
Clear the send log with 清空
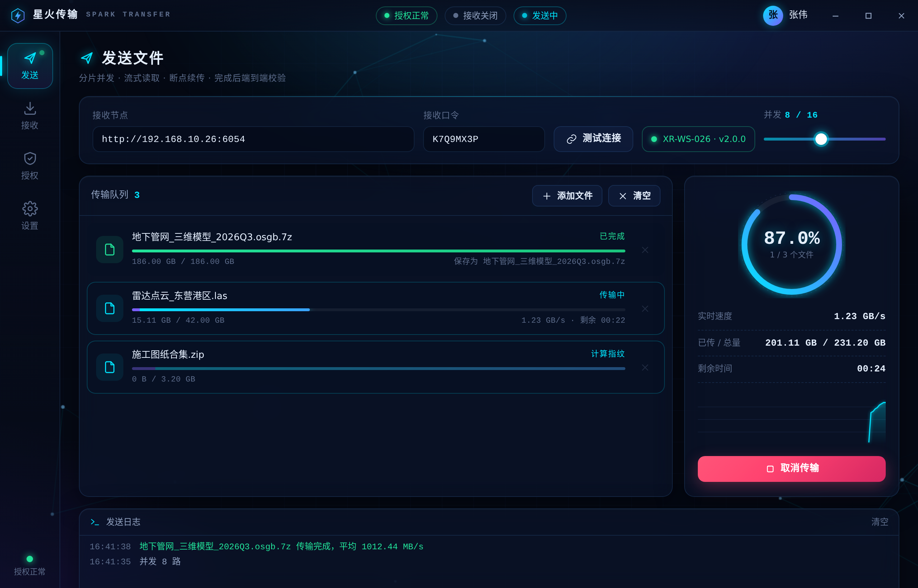[879, 522]
